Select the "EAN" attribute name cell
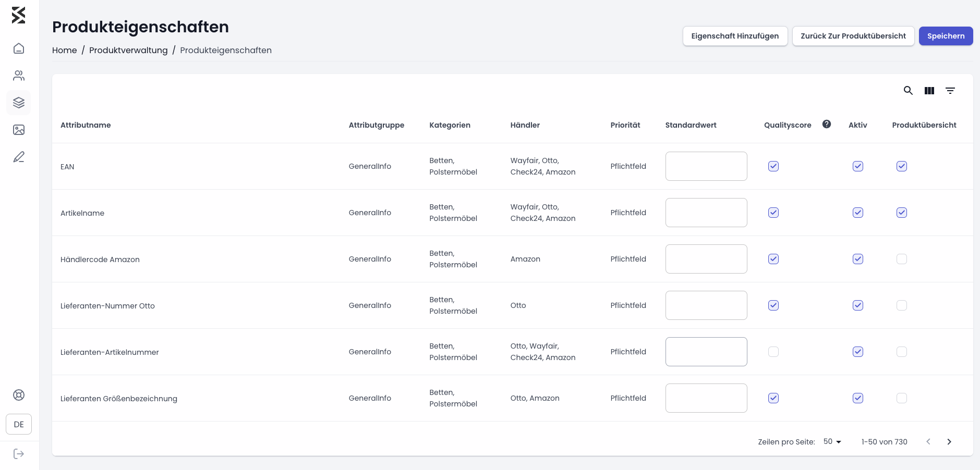 67,167
